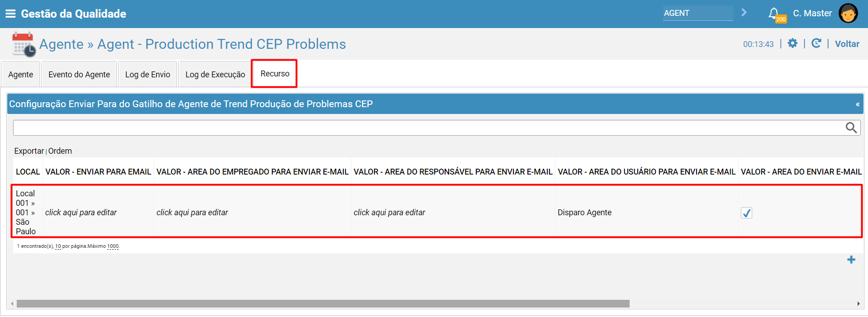The height and width of the screenshot is (317, 868).
Task: Click the horizontal scrollbar thumb
Action: 323,304
